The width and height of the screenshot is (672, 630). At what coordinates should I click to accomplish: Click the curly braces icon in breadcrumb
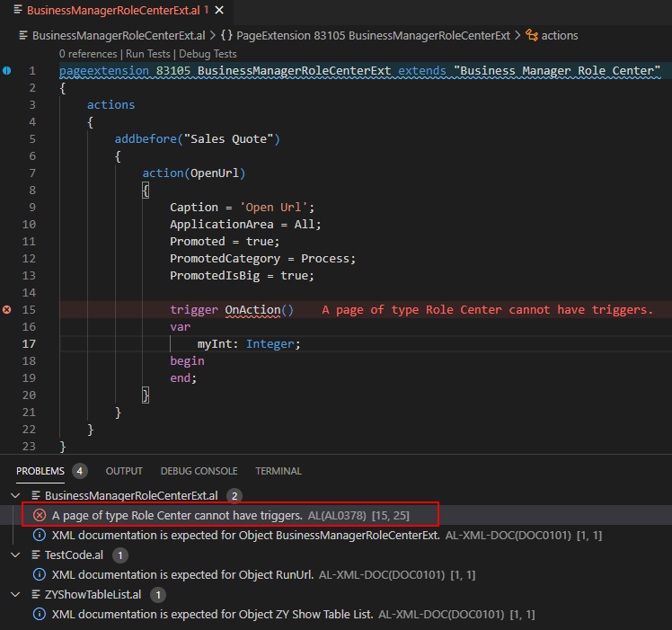[x=226, y=36]
